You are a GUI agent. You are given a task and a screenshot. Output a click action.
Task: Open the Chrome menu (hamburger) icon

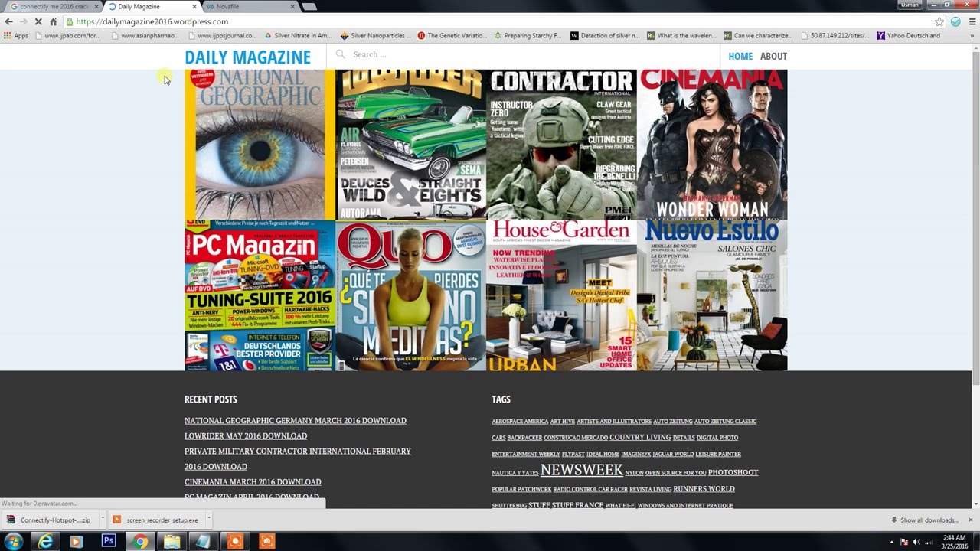pyautogui.click(x=971, y=21)
